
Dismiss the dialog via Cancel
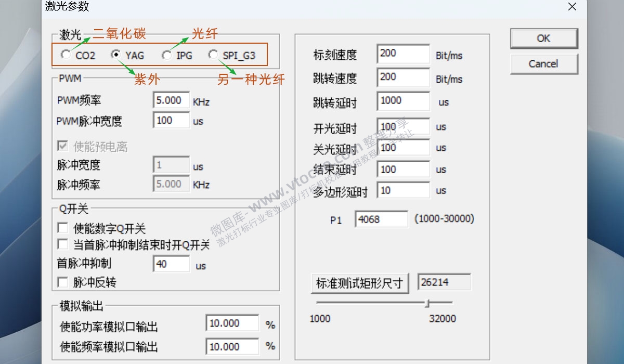pyautogui.click(x=543, y=63)
